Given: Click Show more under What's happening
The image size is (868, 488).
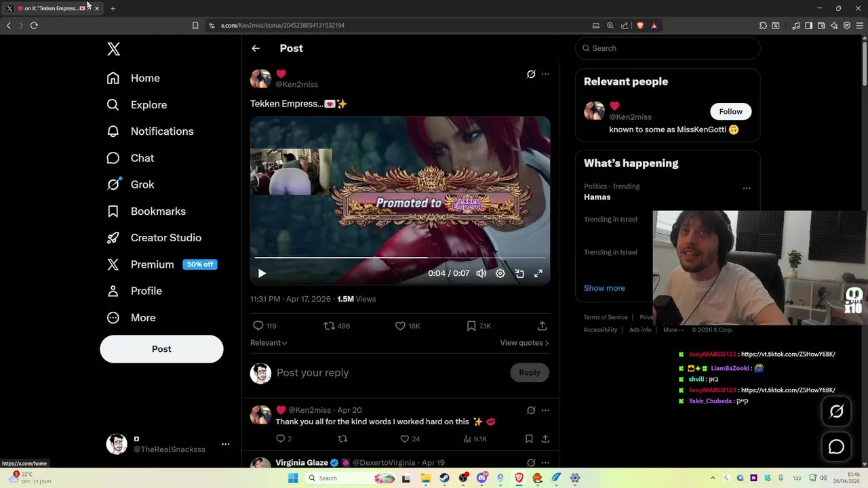Looking at the screenshot, I should 604,288.
